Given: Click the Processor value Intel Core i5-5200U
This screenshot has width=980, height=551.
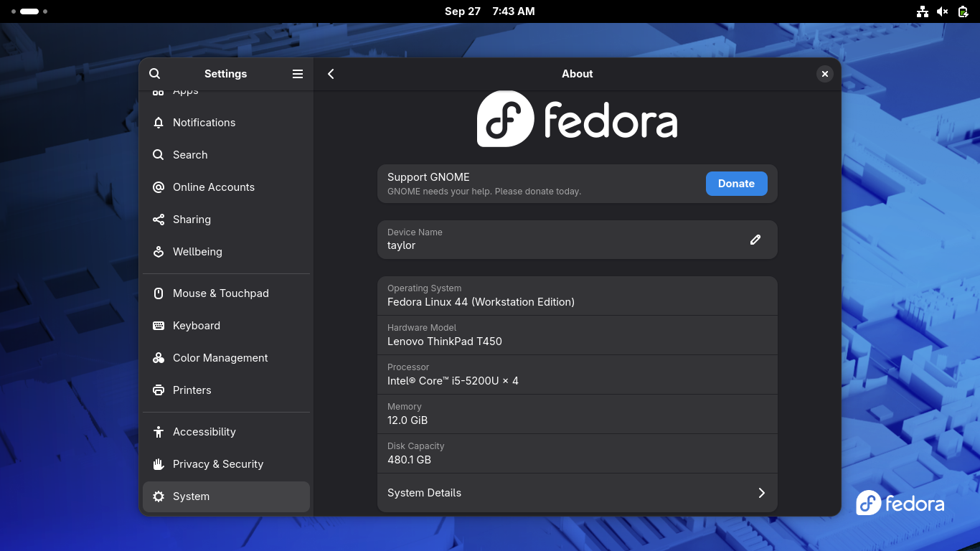Looking at the screenshot, I should point(453,381).
